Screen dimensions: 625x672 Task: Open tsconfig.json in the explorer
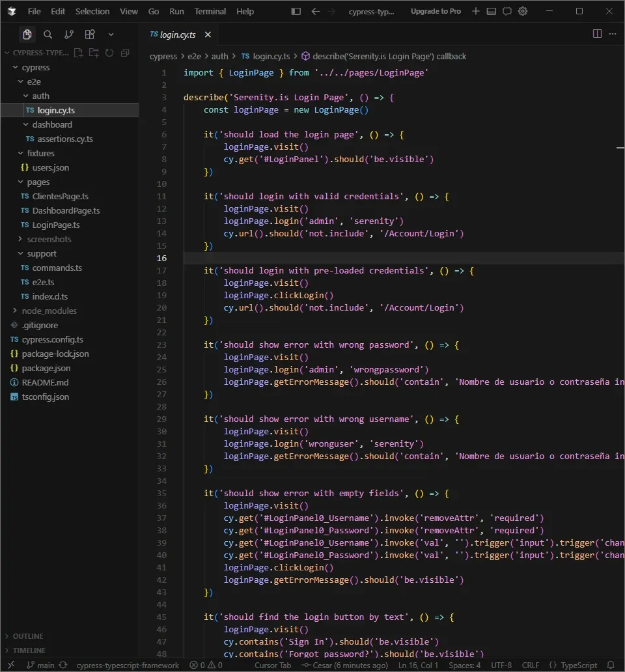tap(45, 397)
